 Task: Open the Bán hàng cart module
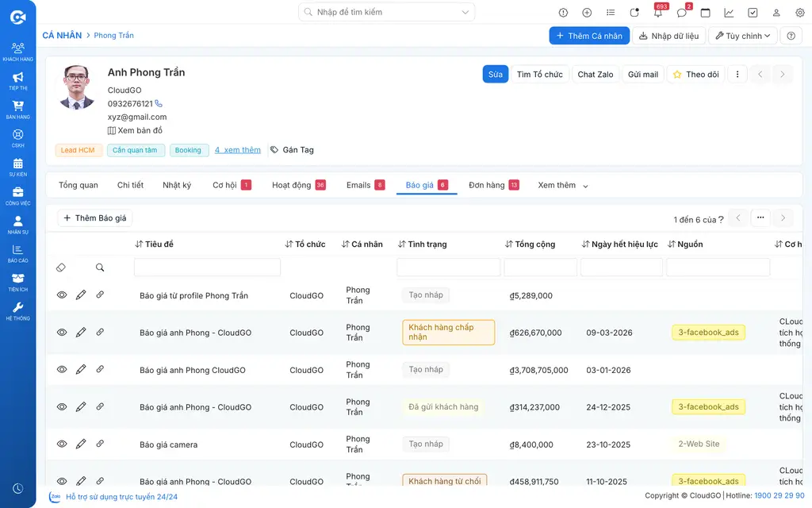[x=17, y=110]
